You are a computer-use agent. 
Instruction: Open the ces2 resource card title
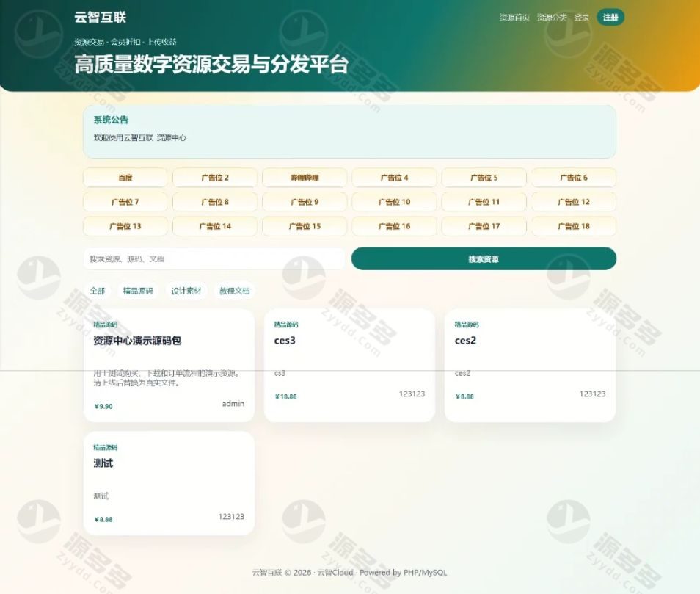coord(465,341)
